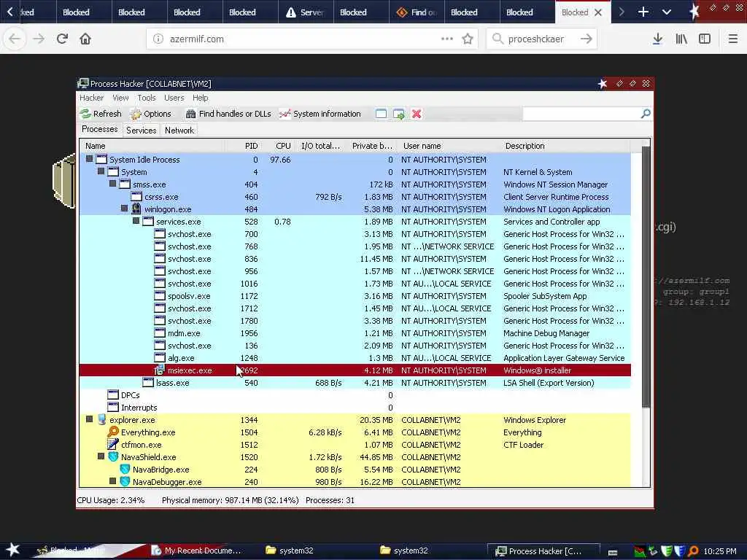Show site information for azermilf.com
This screenshot has height=560, width=747.
click(158, 39)
